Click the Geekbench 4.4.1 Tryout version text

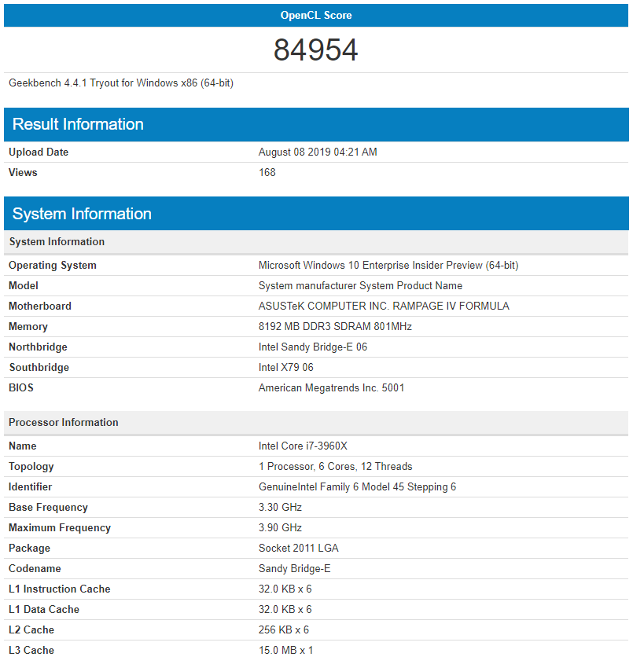click(121, 83)
